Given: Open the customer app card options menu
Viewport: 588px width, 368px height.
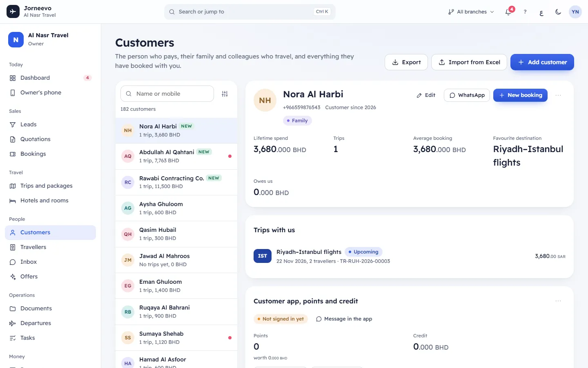Looking at the screenshot, I should (x=558, y=301).
